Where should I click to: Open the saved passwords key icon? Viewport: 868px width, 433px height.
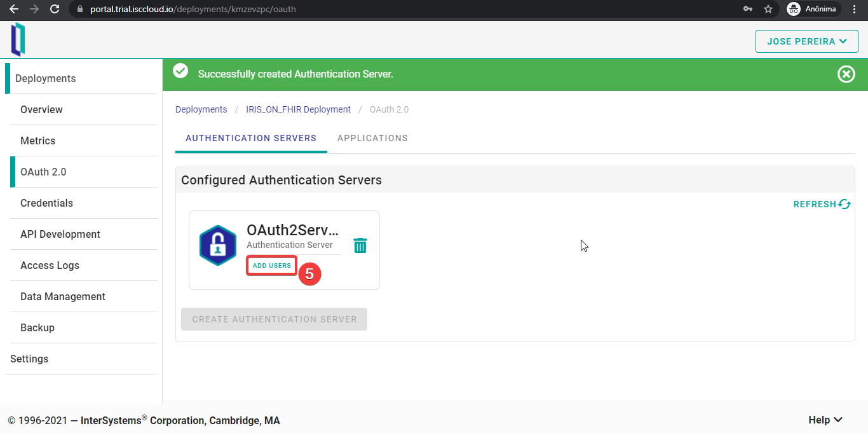pyautogui.click(x=748, y=9)
